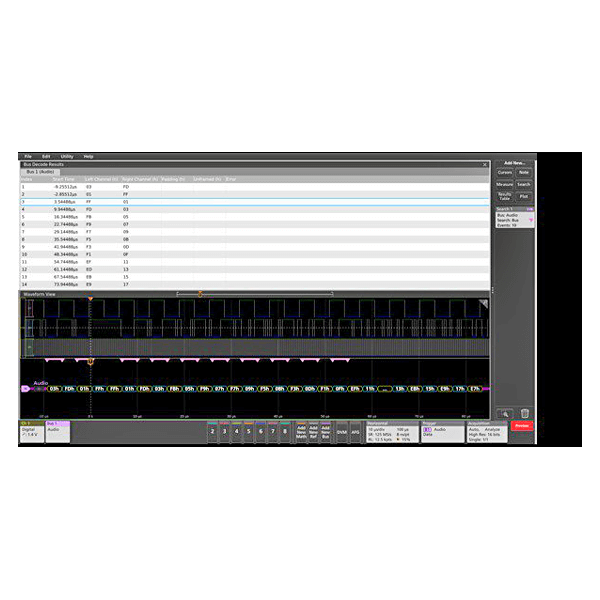Viewport: 600px width, 600px height.
Task: Select highlighted decode row 3
Action: (x=255, y=202)
